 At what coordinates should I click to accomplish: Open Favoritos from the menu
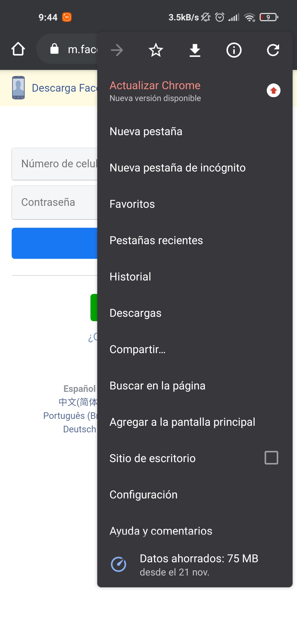132,204
